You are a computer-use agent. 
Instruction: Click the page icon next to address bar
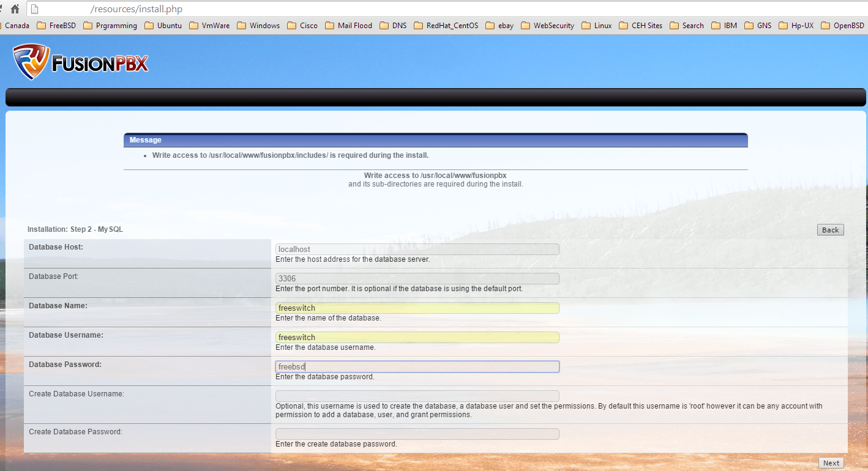pyautogui.click(x=34, y=9)
